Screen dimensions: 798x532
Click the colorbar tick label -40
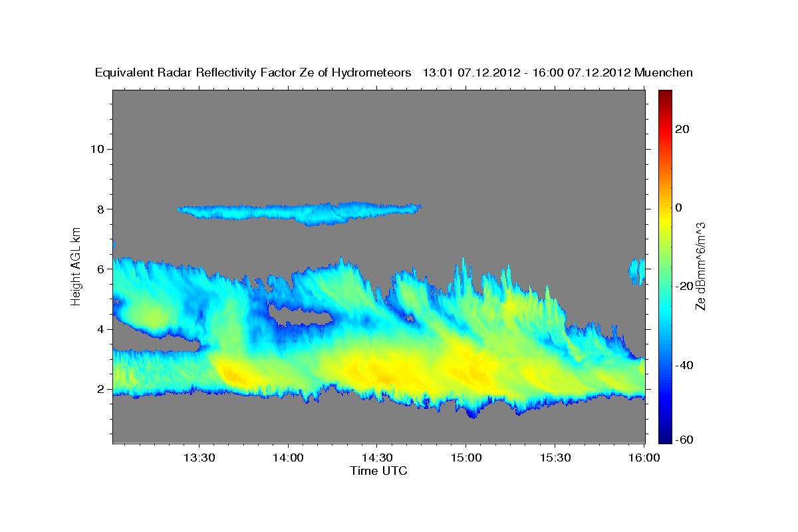tap(686, 365)
